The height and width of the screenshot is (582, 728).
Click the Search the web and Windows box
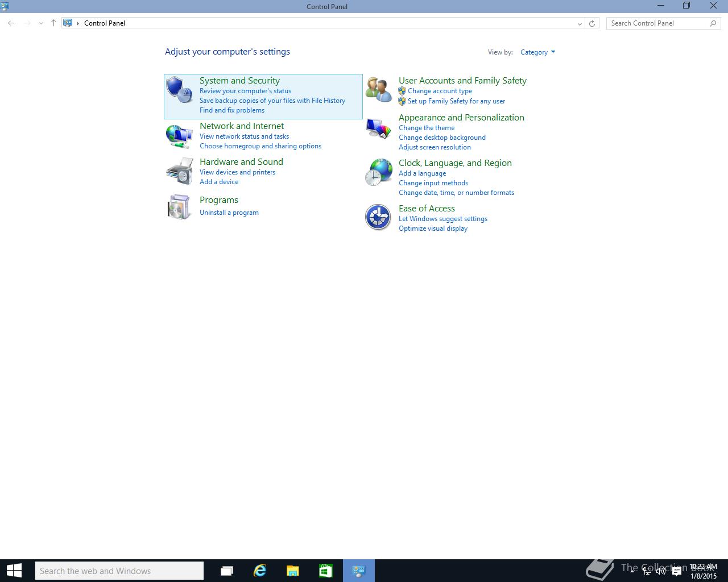(119, 571)
